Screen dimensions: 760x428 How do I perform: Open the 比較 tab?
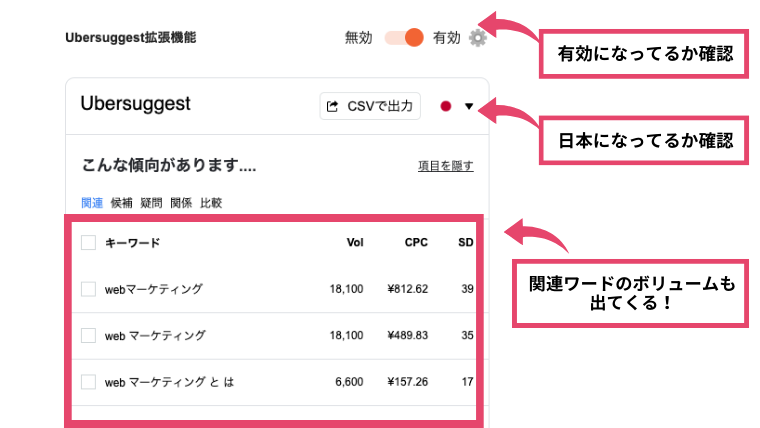coord(211,203)
